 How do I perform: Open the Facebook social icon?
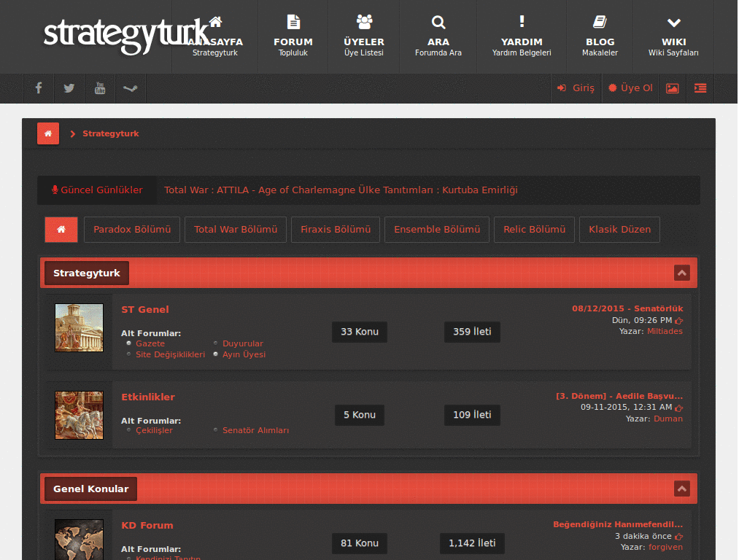point(39,88)
